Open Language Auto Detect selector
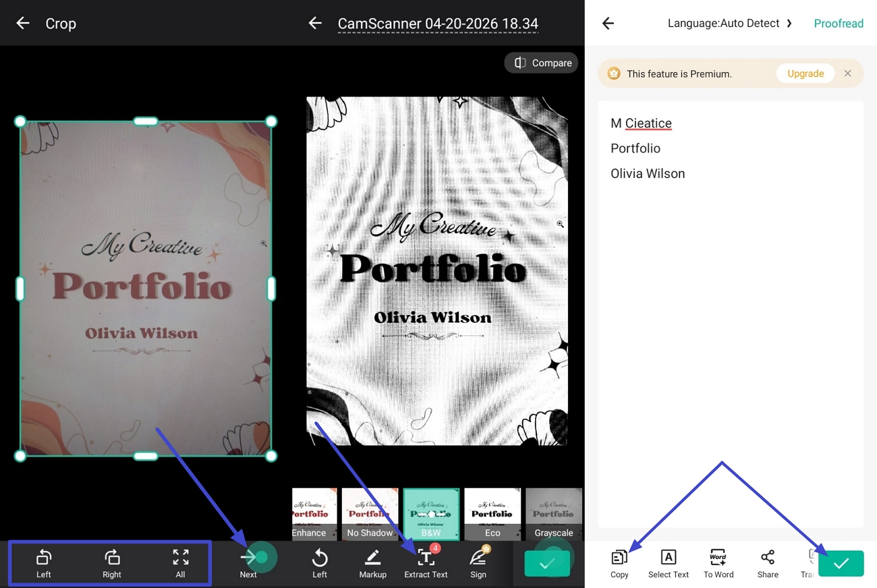877x588 pixels. click(730, 23)
